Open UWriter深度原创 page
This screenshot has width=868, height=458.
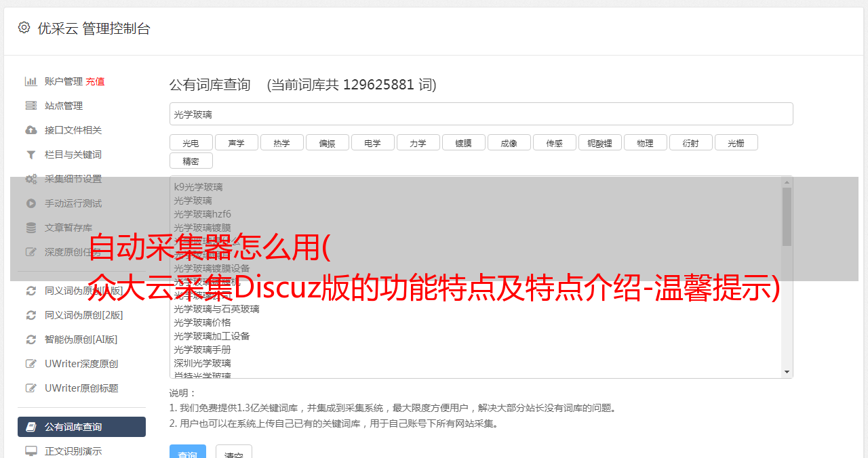click(x=81, y=364)
